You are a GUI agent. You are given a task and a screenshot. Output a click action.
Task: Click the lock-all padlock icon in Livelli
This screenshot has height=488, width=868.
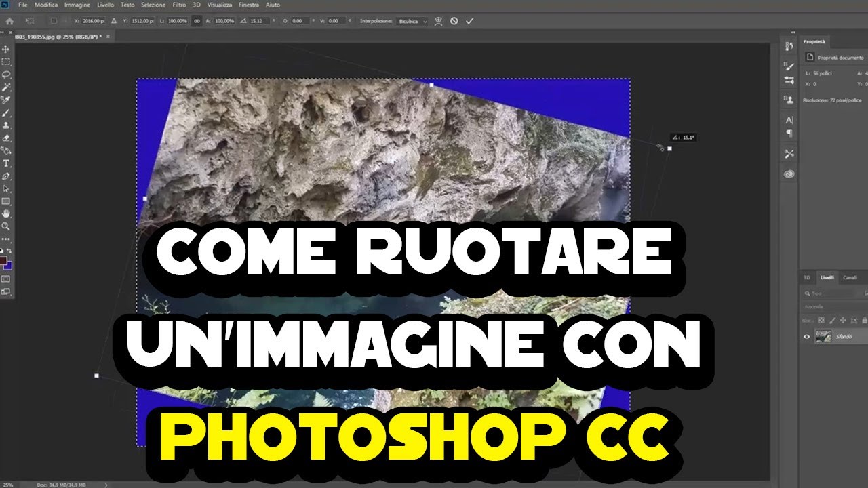pyautogui.click(x=865, y=320)
